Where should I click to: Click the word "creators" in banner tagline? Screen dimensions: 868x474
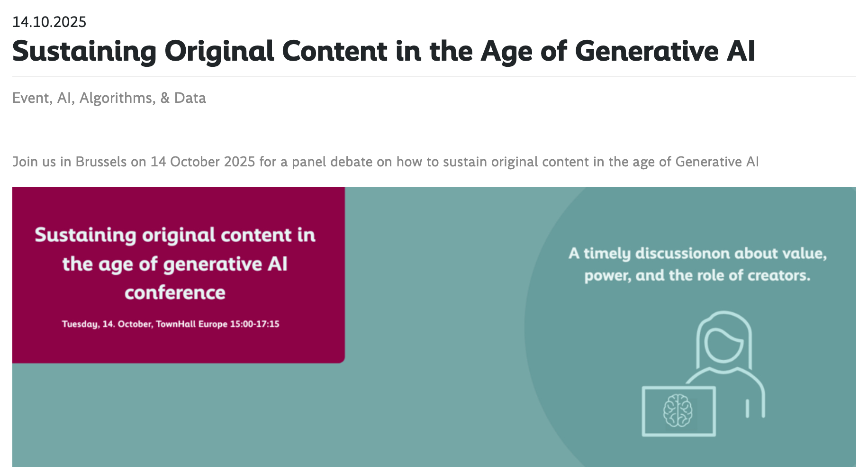(x=778, y=275)
